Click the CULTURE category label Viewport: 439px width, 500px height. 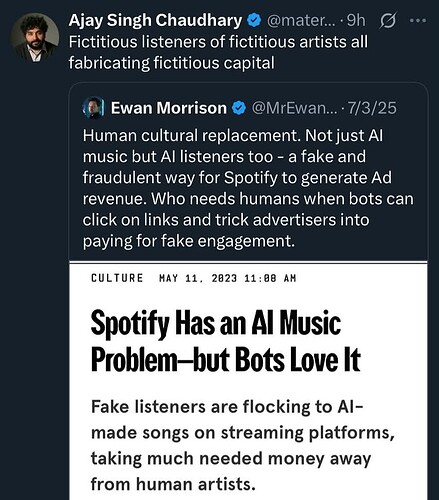point(117,278)
